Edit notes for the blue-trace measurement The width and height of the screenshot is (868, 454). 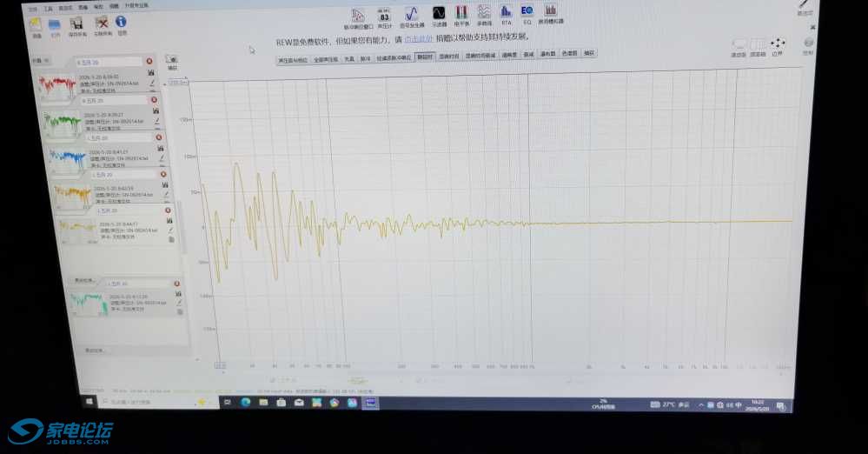[x=162, y=157]
